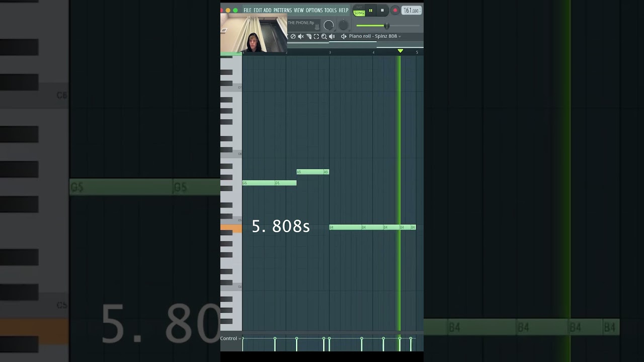This screenshot has width=644, height=362.
Task: Select the magnifier zoom tool
Action: coord(324,36)
